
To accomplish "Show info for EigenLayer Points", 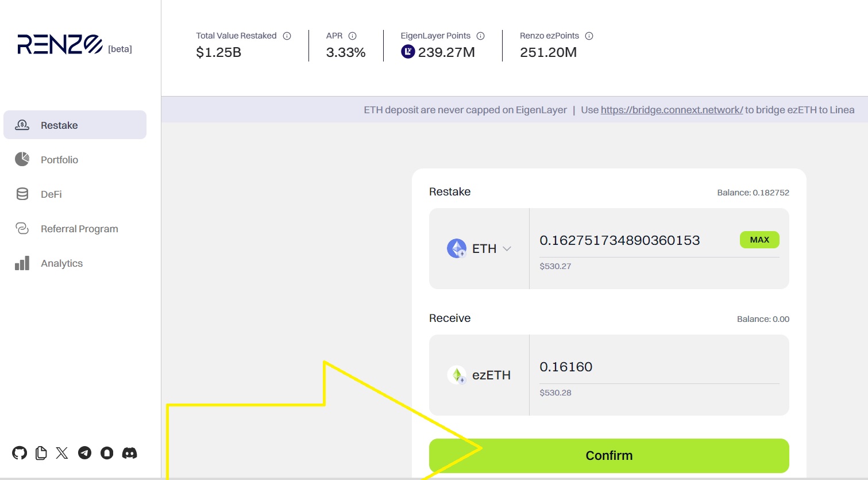I will tap(480, 36).
